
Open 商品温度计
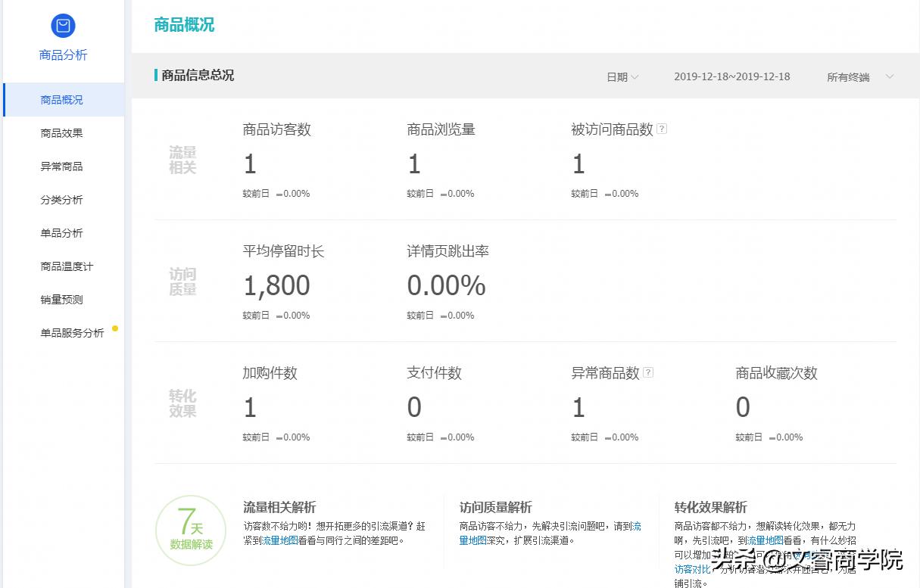[x=64, y=266]
